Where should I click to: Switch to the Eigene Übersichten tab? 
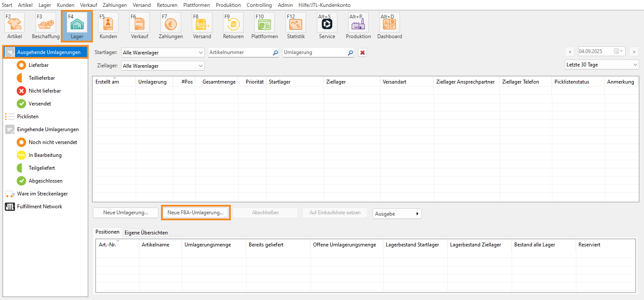coord(146,232)
